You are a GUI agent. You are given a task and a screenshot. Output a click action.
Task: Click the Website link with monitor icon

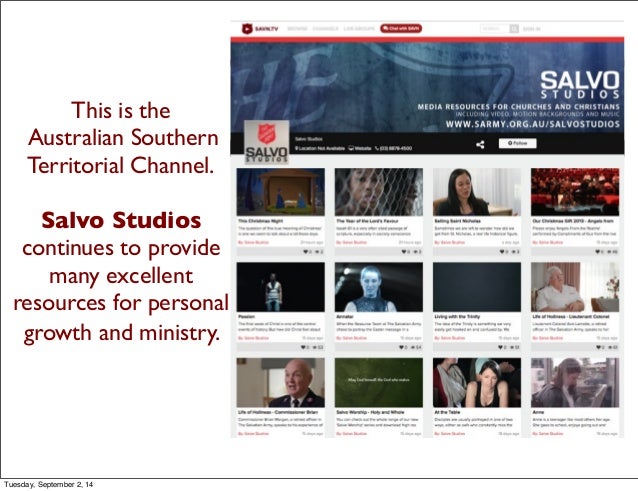tap(360, 148)
